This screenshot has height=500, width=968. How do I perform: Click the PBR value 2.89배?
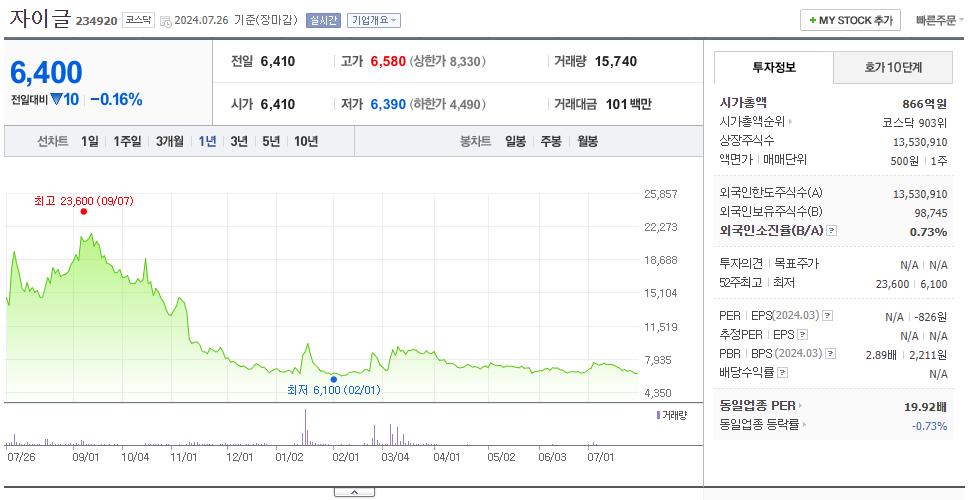click(x=880, y=355)
